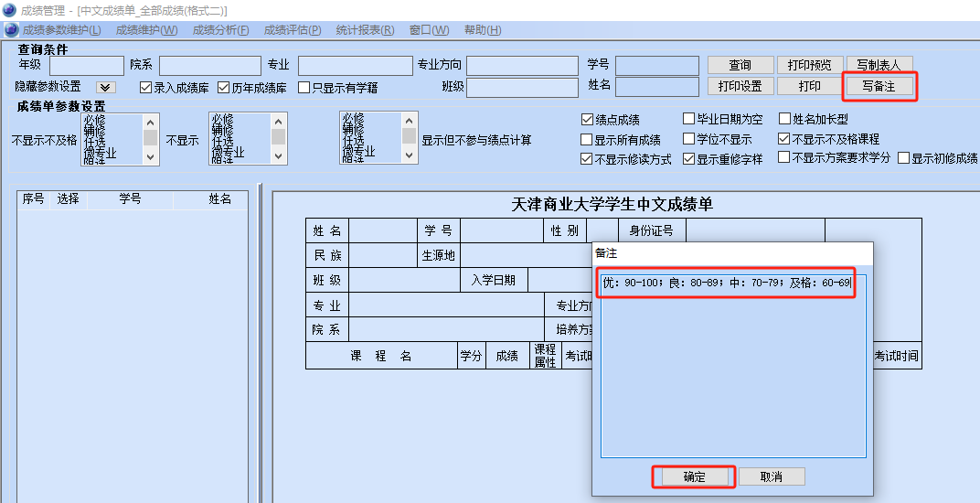This screenshot has width=980, height=503.
Task: Toggle 显示重修字样 checkbox
Action: pyautogui.click(x=689, y=159)
